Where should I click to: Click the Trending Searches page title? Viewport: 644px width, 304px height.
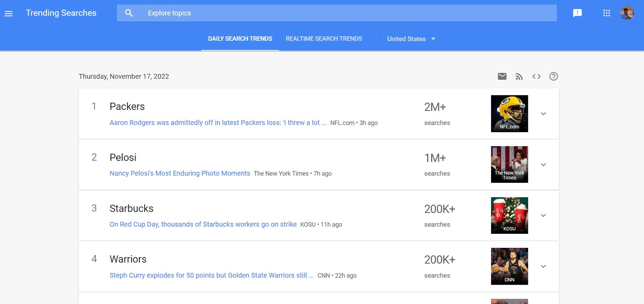(x=61, y=13)
